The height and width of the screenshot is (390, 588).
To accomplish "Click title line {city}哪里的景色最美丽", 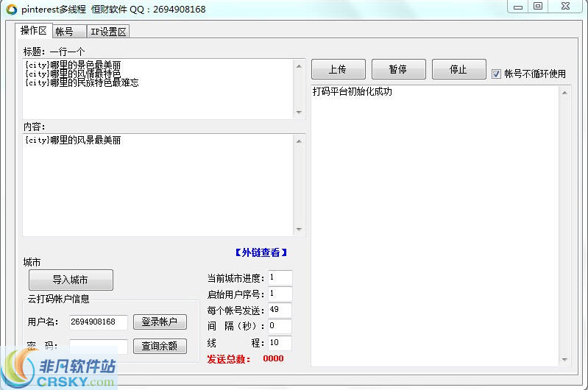I will pyautogui.click(x=73, y=65).
